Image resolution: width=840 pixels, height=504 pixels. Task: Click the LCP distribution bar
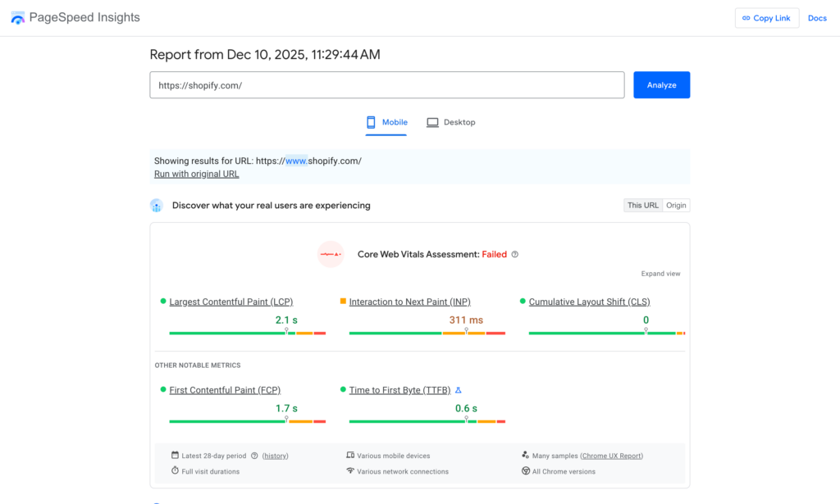tap(248, 334)
